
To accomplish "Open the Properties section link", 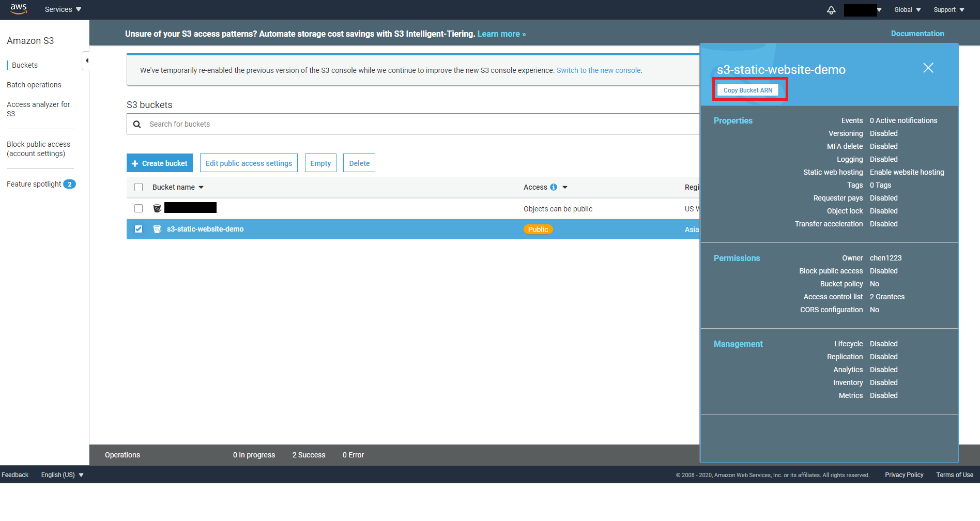I will pyautogui.click(x=733, y=120).
